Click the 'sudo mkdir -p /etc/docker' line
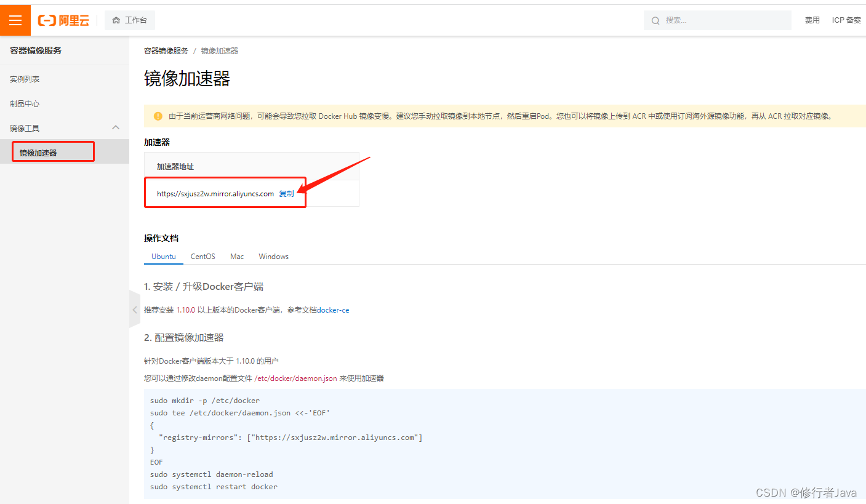 click(x=205, y=401)
